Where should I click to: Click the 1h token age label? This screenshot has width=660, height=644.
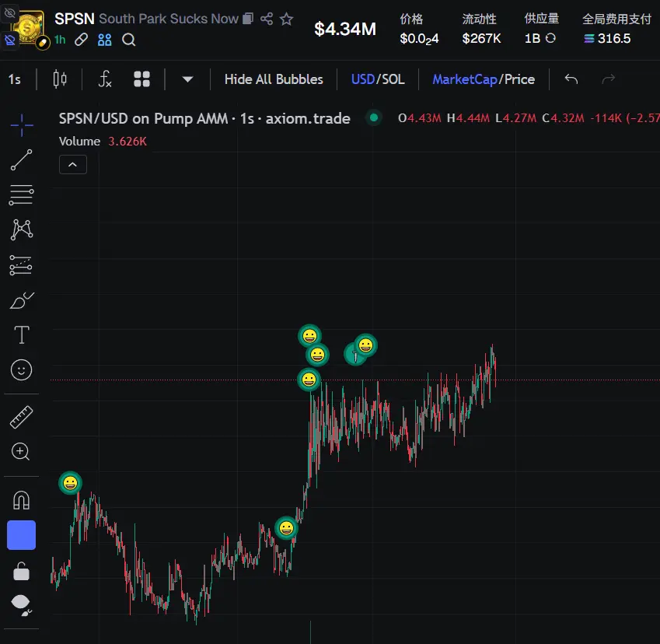click(60, 40)
